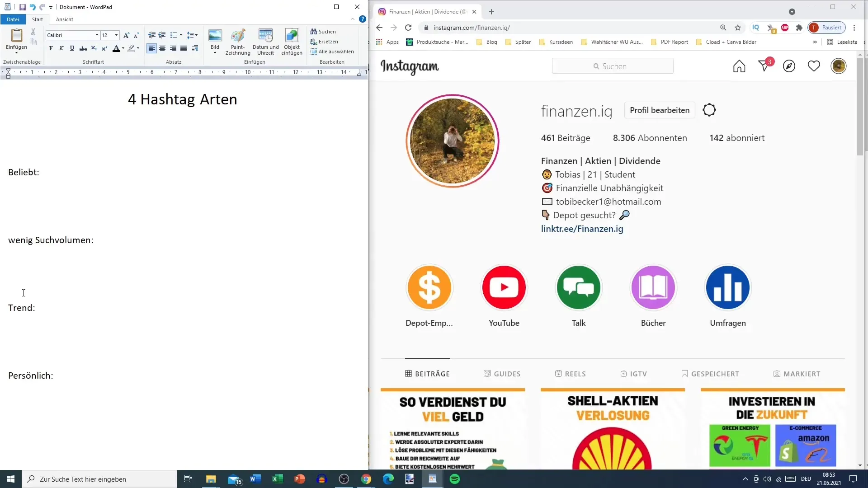Decrease indent in Absatz group
Screen dimensions: 868x488
152,35
